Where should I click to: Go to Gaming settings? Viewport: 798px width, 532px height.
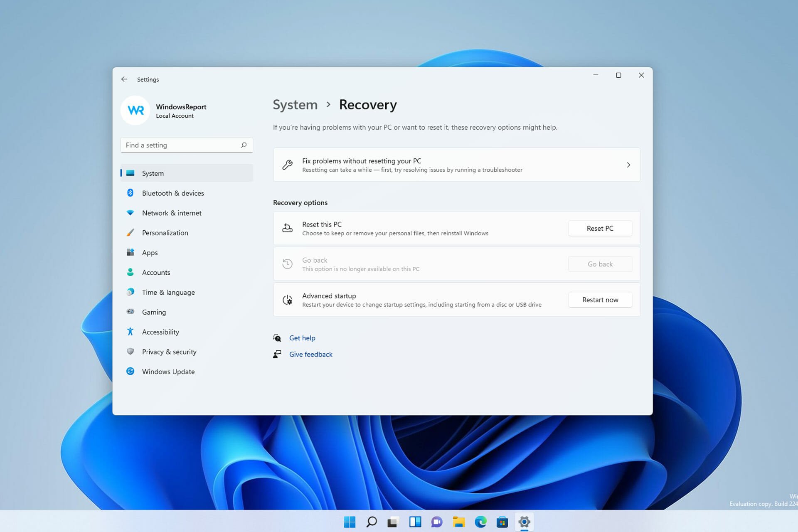187,312
